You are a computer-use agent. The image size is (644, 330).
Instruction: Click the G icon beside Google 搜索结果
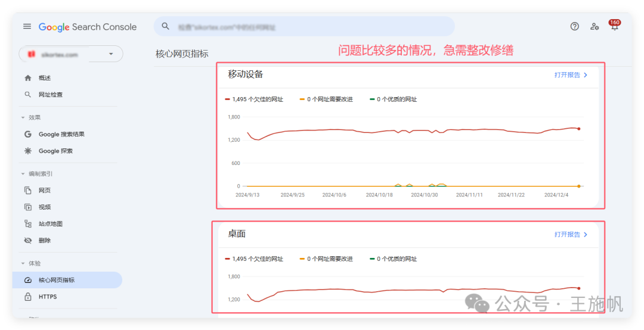(x=28, y=134)
